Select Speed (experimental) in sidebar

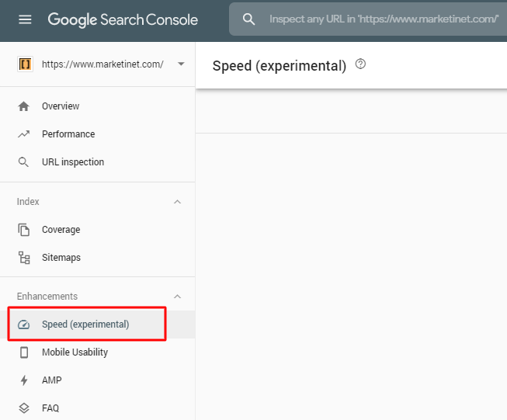(x=85, y=325)
